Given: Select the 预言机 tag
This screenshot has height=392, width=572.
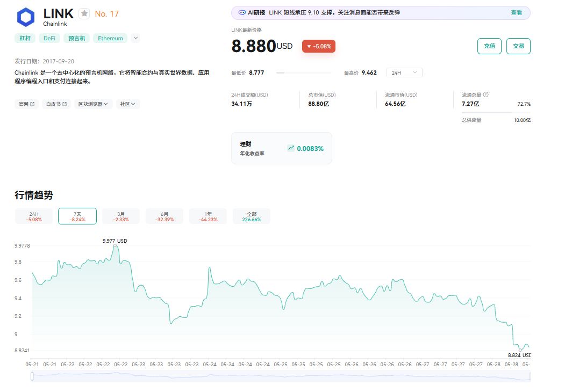Looking at the screenshot, I should tap(76, 38).
